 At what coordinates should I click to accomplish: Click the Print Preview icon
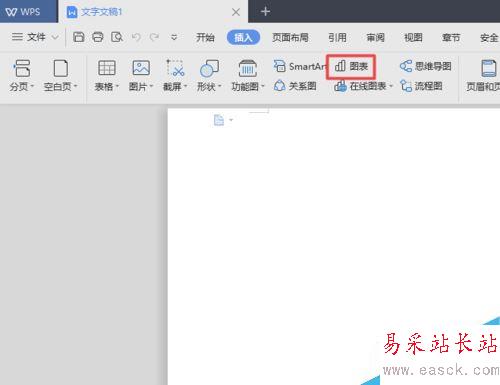pos(117,37)
